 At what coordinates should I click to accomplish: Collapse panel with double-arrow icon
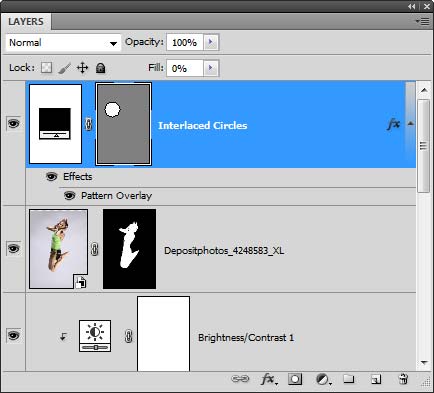coord(412,6)
